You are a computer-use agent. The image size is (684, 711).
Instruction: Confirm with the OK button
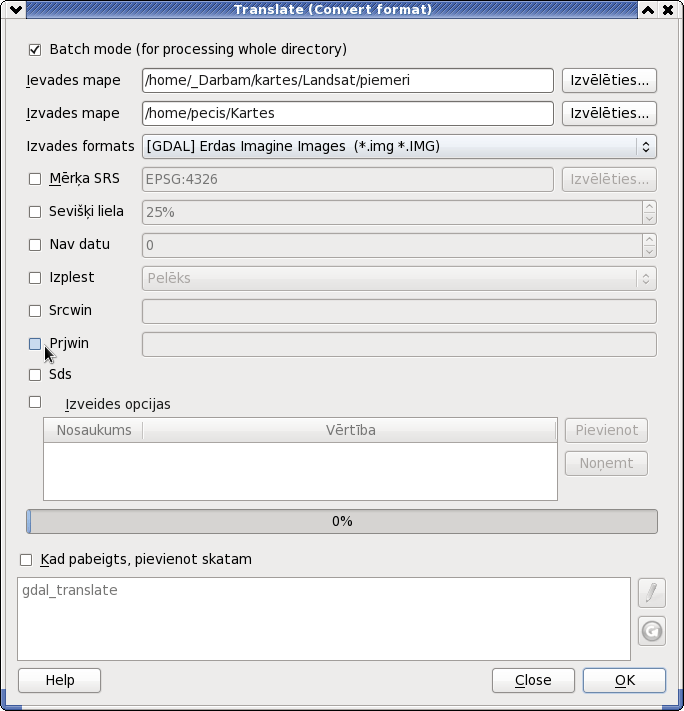tap(625, 680)
